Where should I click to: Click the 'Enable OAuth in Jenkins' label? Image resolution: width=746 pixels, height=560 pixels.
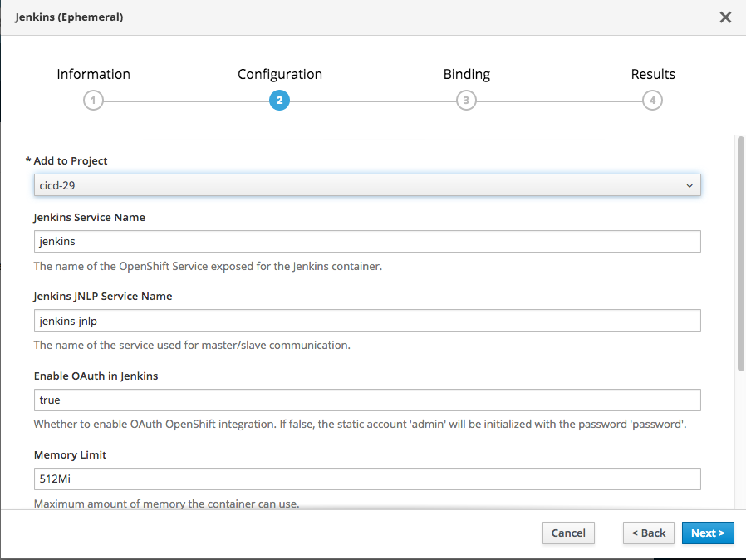coord(96,376)
